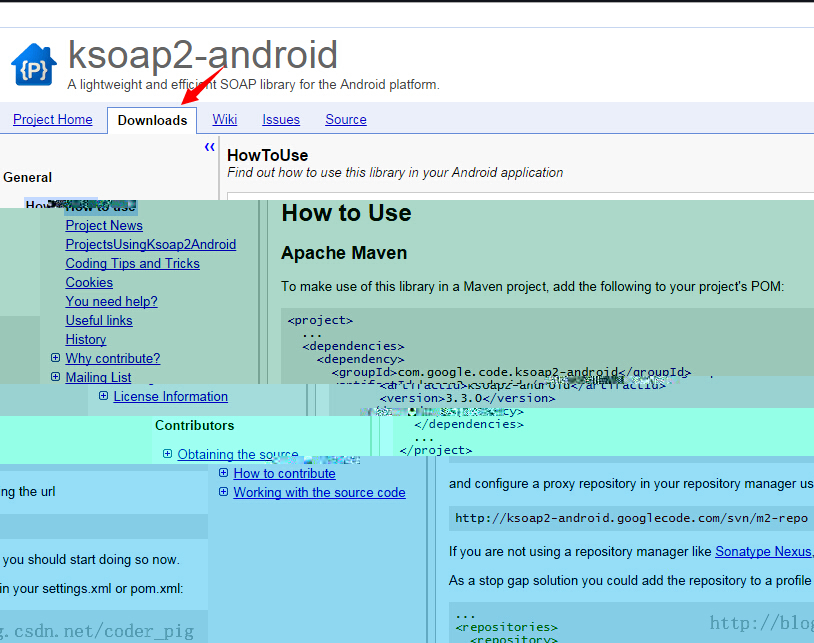814x643 pixels.
Task: Click the version 3.3.0 line in POM
Action: pyautogui.click(x=467, y=399)
